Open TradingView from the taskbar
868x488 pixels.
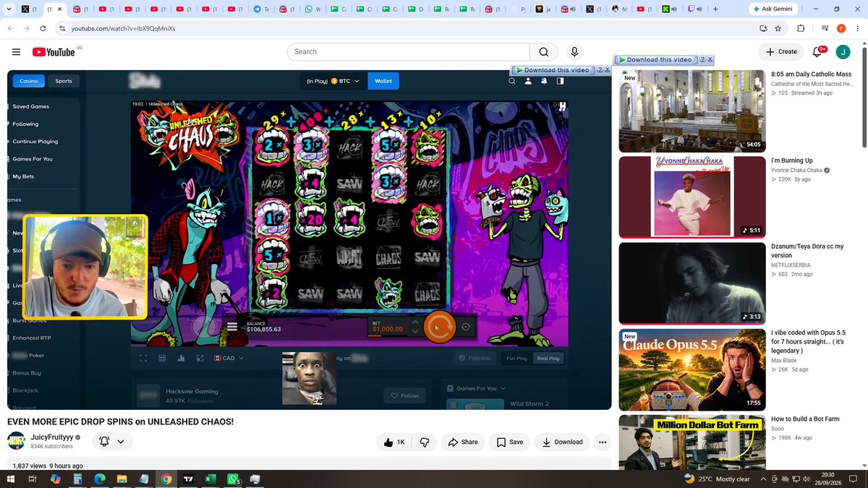pos(188,479)
